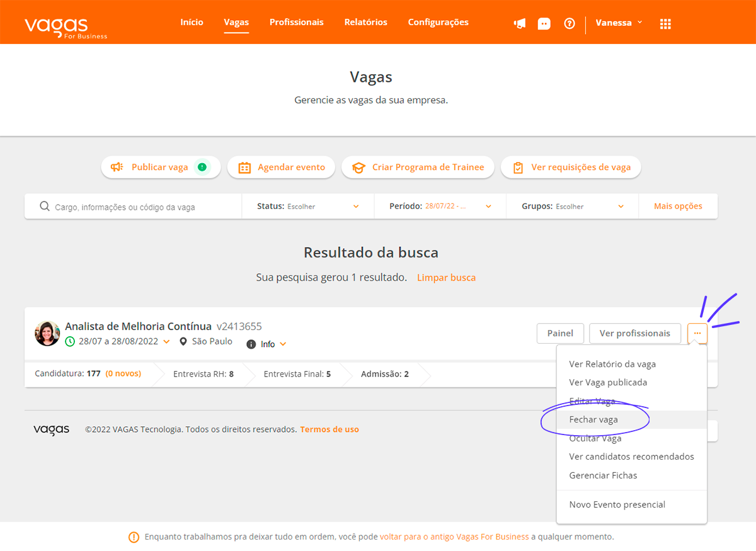Open the Grupos filter dropdown
This screenshot has width=756, height=551.
click(x=573, y=206)
